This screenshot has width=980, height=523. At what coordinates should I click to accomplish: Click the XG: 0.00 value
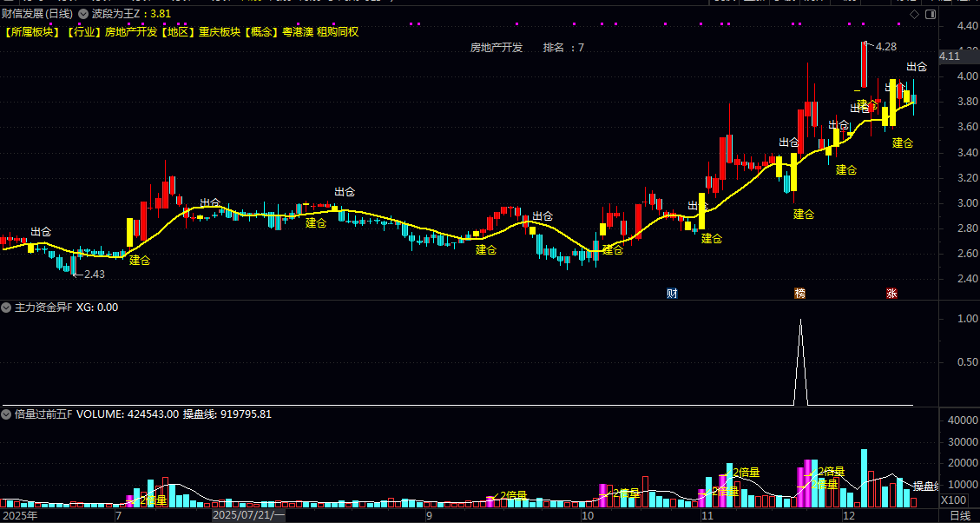point(97,308)
